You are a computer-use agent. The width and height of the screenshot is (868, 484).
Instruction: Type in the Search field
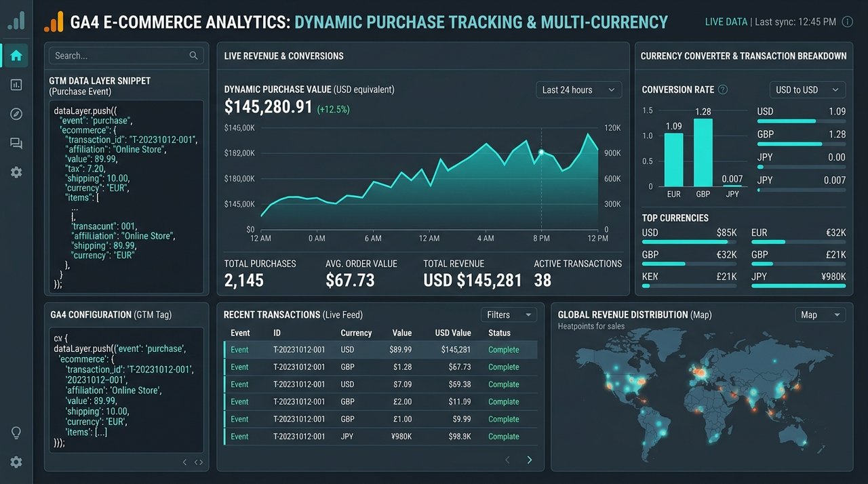point(126,56)
